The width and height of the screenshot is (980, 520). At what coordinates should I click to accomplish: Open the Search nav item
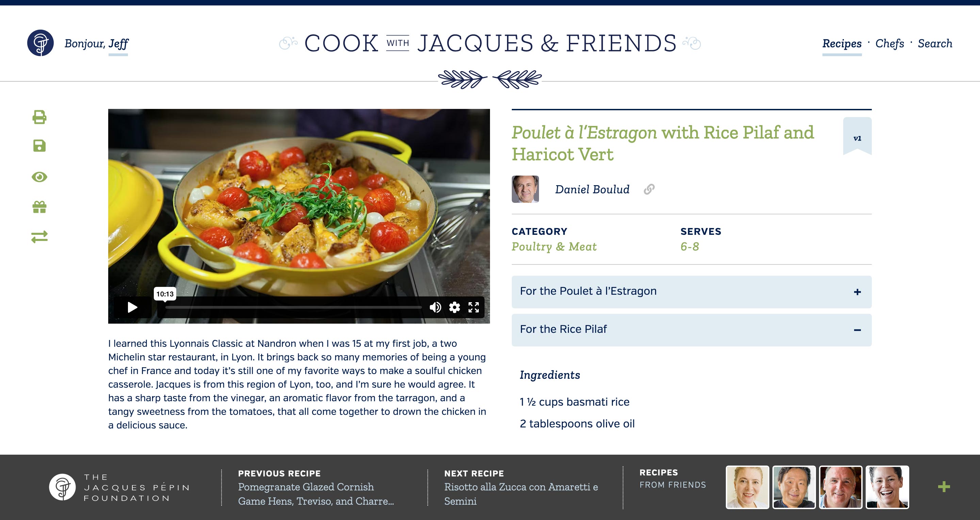coord(935,43)
